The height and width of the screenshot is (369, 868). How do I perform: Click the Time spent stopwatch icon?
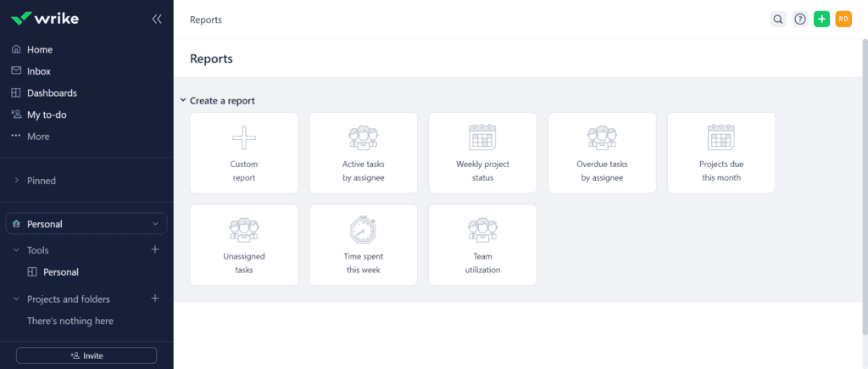pyautogui.click(x=363, y=229)
